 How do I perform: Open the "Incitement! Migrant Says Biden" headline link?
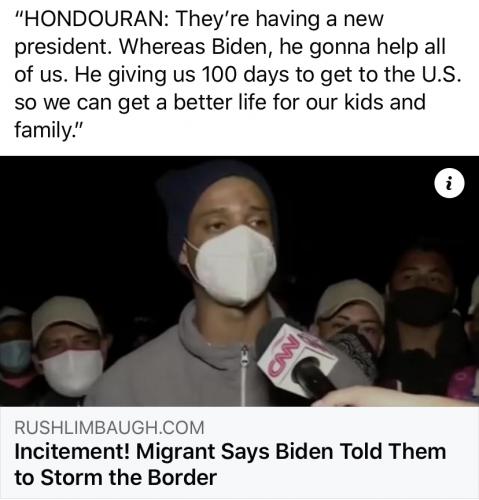230,465
